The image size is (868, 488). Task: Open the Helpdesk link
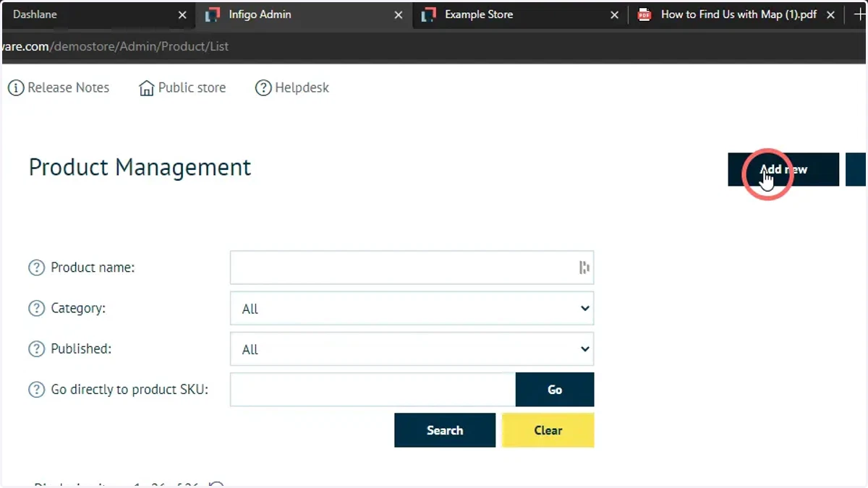tap(302, 87)
